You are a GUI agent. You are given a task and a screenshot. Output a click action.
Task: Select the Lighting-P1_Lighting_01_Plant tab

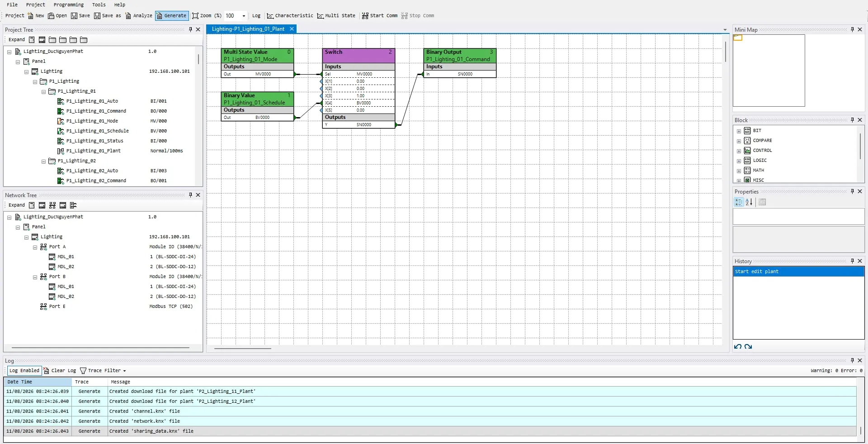click(x=248, y=29)
